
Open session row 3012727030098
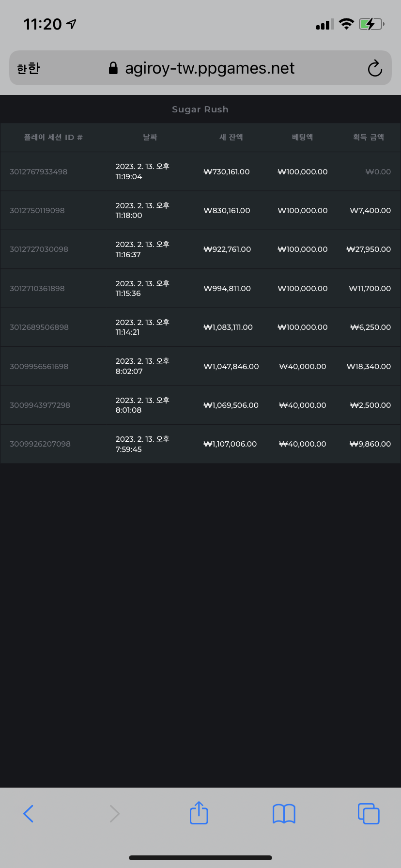(200, 249)
